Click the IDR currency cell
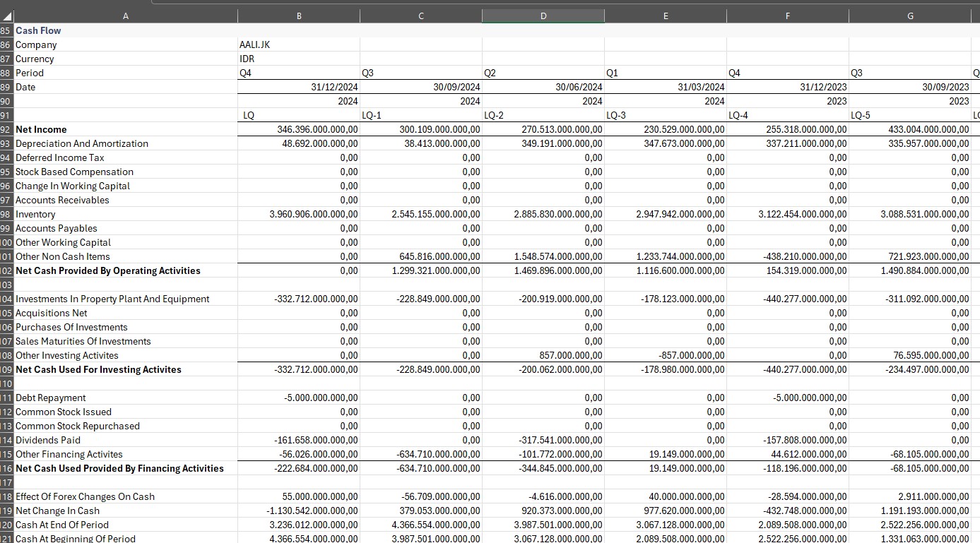The height and width of the screenshot is (543, 980). click(247, 59)
